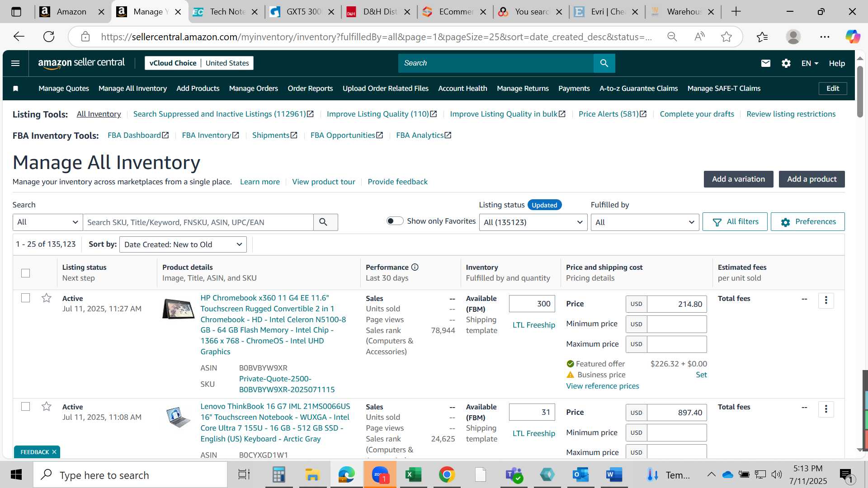
Task: Open FBA Dashboard link
Action: click(138, 135)
